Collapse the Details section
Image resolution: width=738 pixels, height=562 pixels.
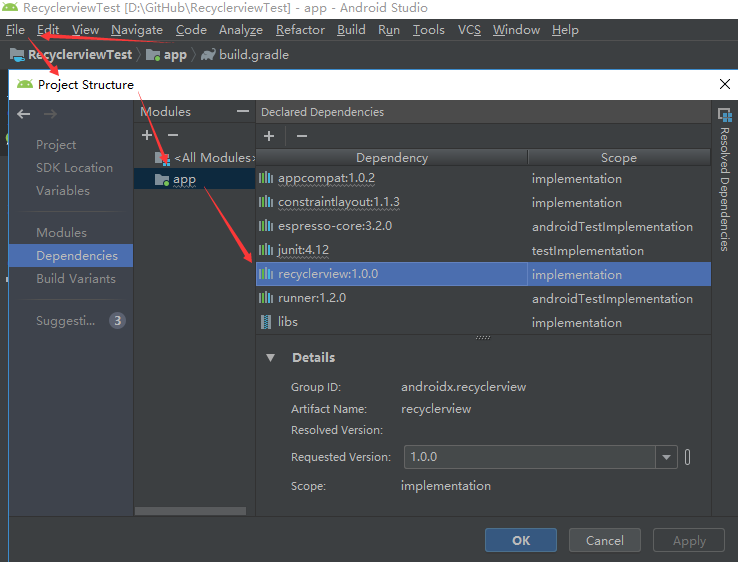point(270,358)
